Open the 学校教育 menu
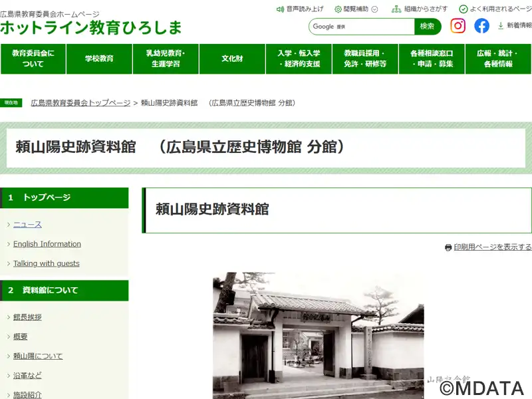This screenshot has width=532, height=399. click(x=99, y=59)
